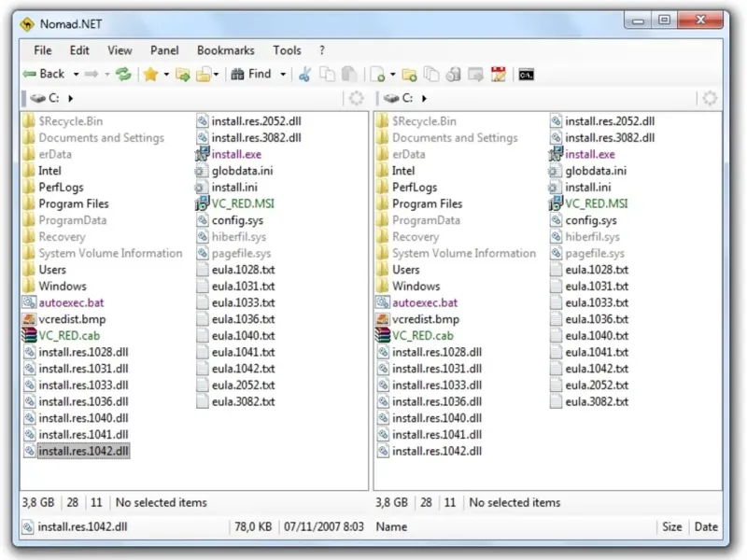
Task: Expand the right panel C: path arrow
Action: 424,99
